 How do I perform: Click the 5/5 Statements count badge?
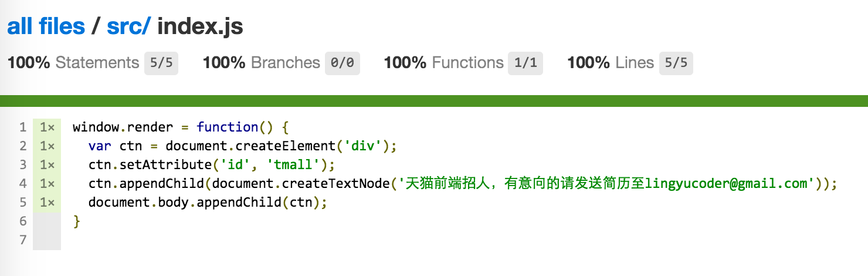161,63
